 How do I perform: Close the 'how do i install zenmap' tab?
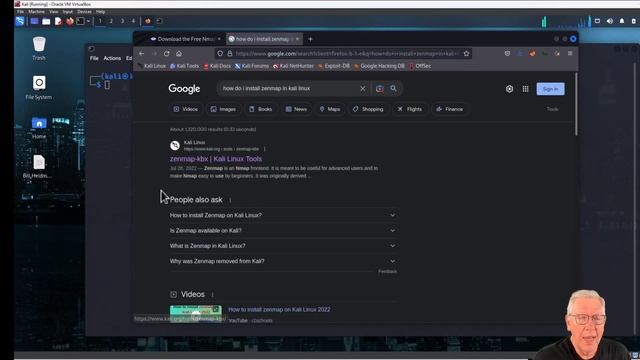[x=297, y=39]
